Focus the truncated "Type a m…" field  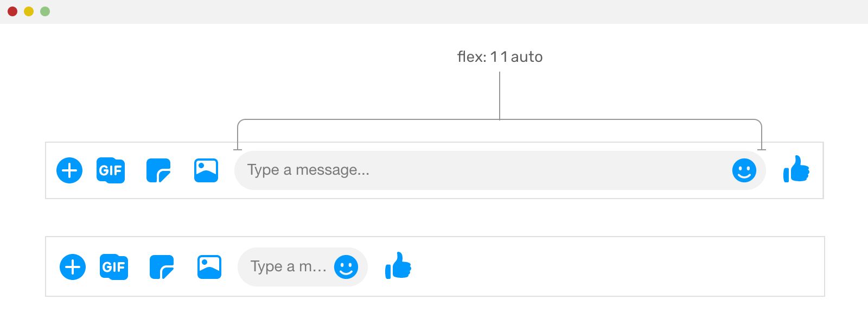[303, 267]
